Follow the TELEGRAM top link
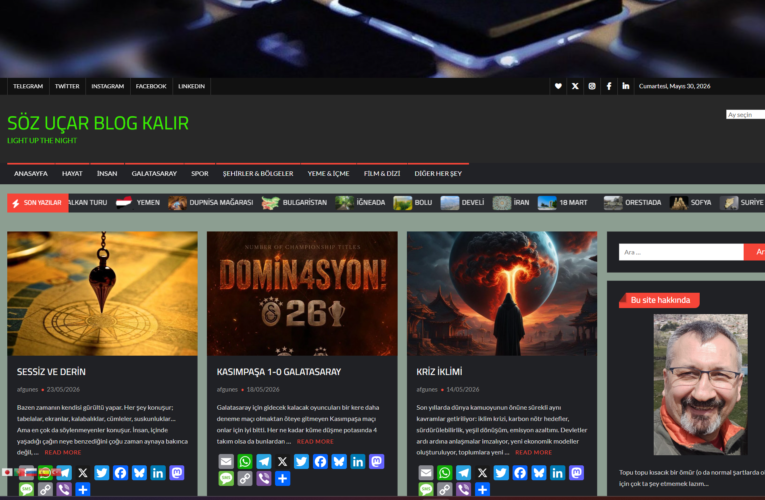Screen dimensions: 765x500 28,86
